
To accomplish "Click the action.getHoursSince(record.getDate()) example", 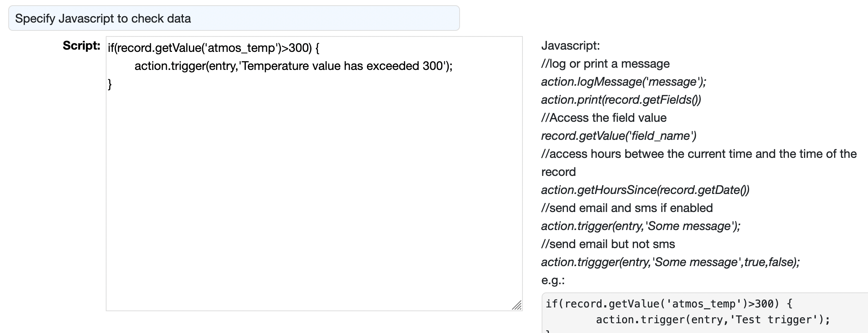I will [645, 190].
